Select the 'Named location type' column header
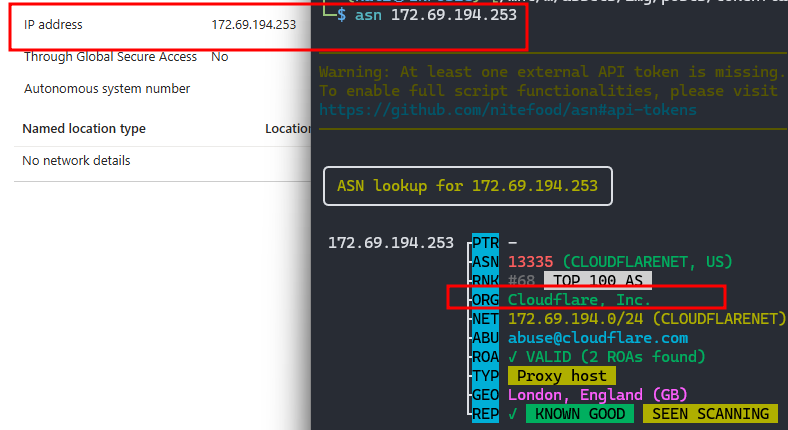788x430 pixels. [x=84, y=129]
